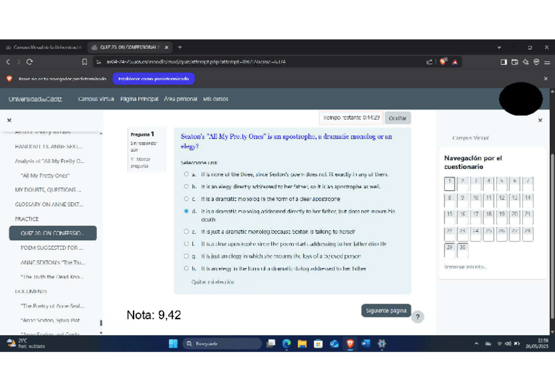Click the round help question mark button

(x=418, y=317)
